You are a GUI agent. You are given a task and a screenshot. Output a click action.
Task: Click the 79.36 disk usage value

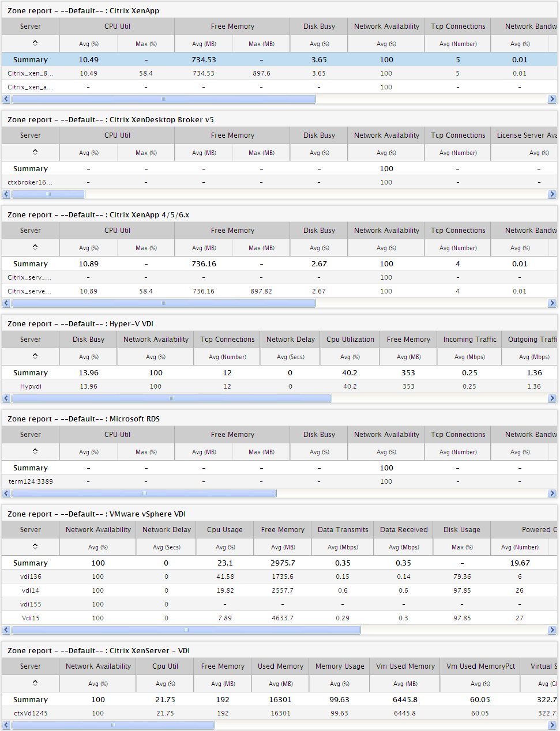462,576
